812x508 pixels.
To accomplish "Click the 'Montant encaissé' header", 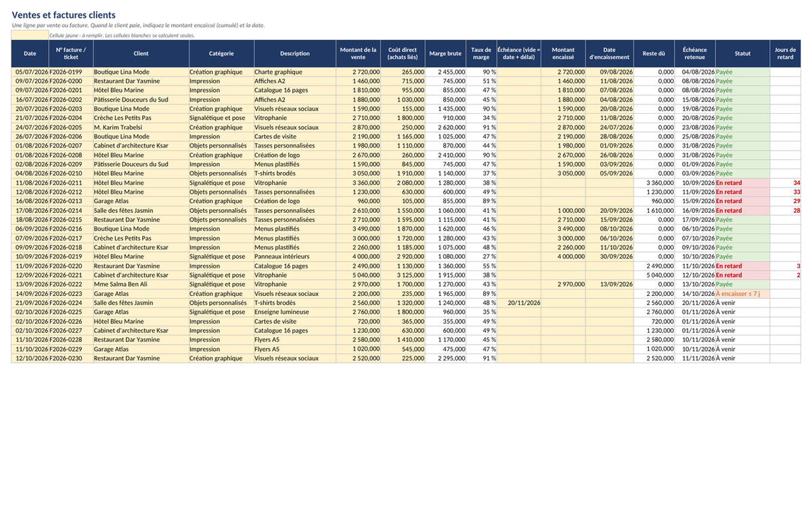I will [563, 54].
